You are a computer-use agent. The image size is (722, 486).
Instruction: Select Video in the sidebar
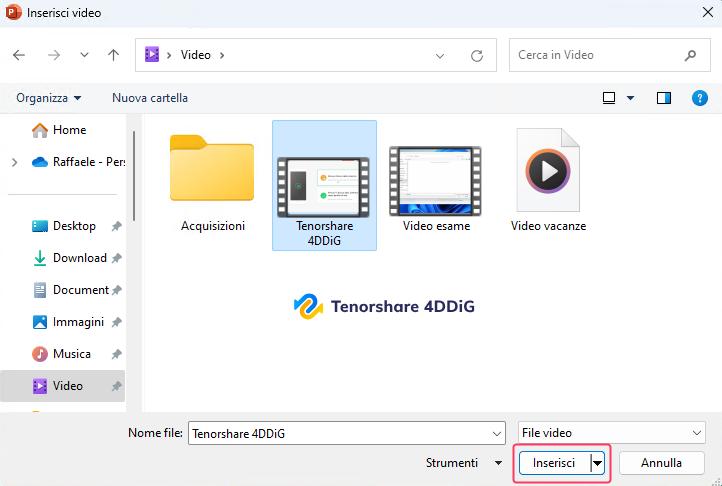pyautogui.click(x=62, y=386)
